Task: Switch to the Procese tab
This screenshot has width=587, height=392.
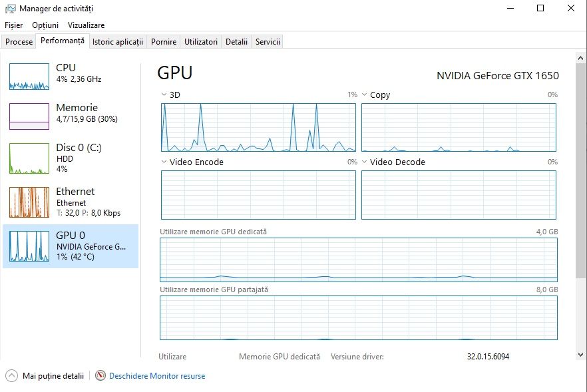Action: point(19,42)
